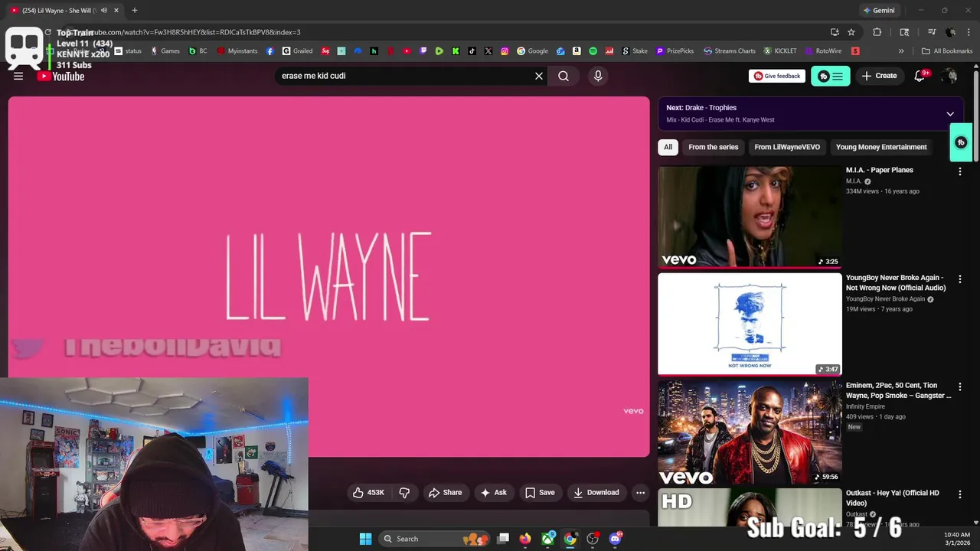Click the Ask AI button
Viewport: 980px width, 551px height.
pos(493,493)
